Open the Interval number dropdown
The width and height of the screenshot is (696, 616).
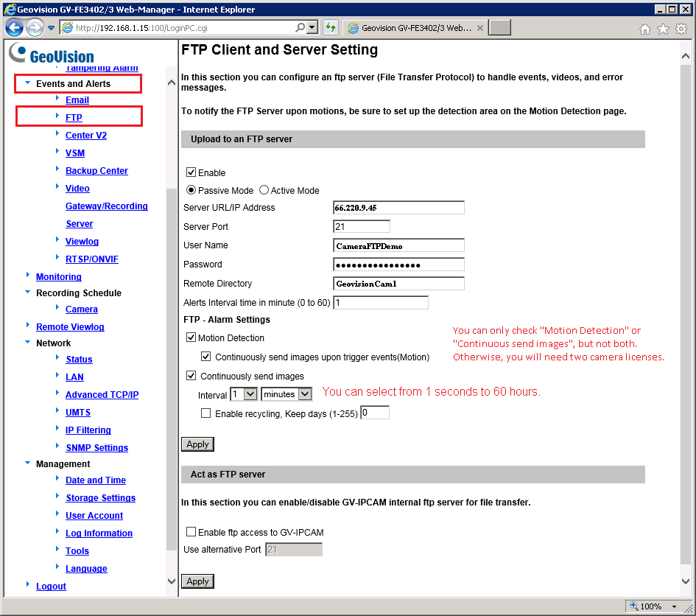point(244,394)
